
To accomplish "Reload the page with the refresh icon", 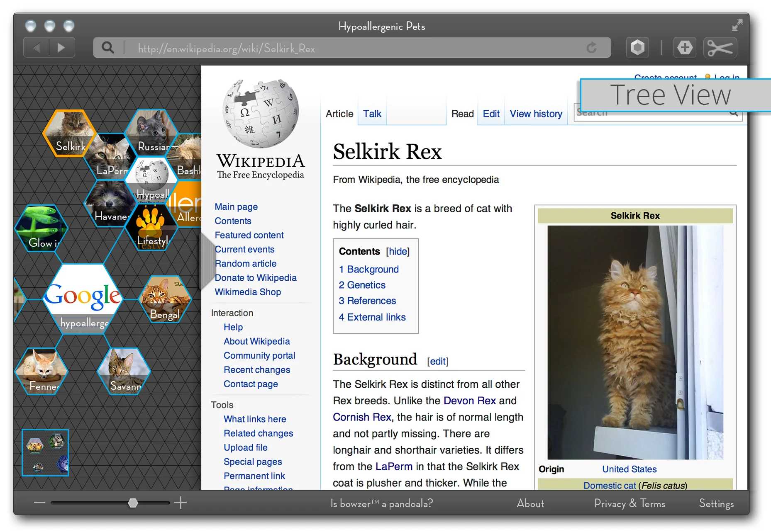I will pos(591,48).
